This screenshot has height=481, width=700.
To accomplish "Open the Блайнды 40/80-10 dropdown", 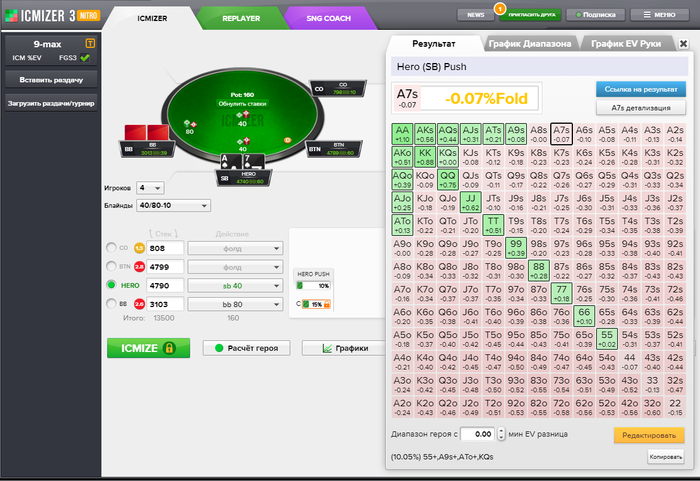I will (173, 205).
